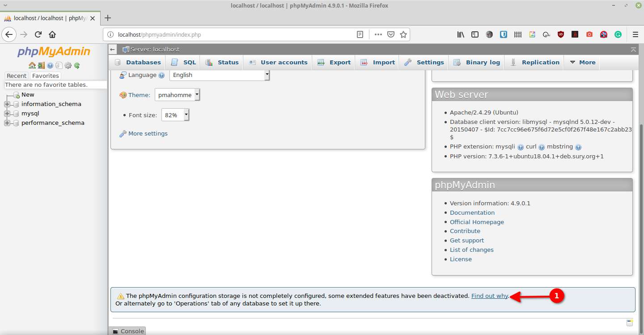The image size is (644, 335).
Task: Expand the performance_schema database tree node
Action: pyautogui.click(x=7, y=123)
